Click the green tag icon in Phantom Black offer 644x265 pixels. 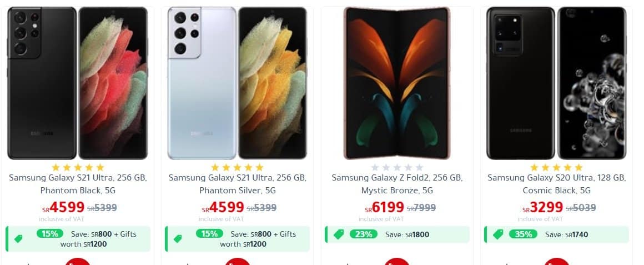(x=18, y=239)
